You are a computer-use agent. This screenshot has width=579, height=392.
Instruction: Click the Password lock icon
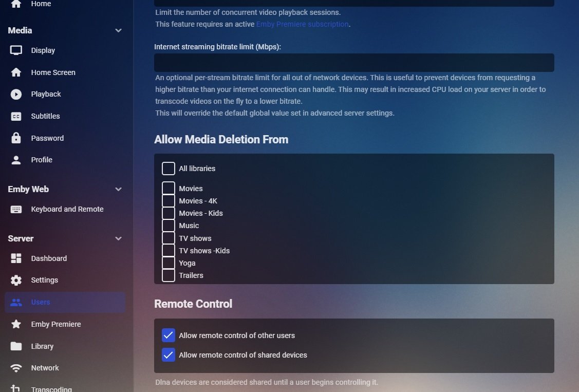coord(16,138)
